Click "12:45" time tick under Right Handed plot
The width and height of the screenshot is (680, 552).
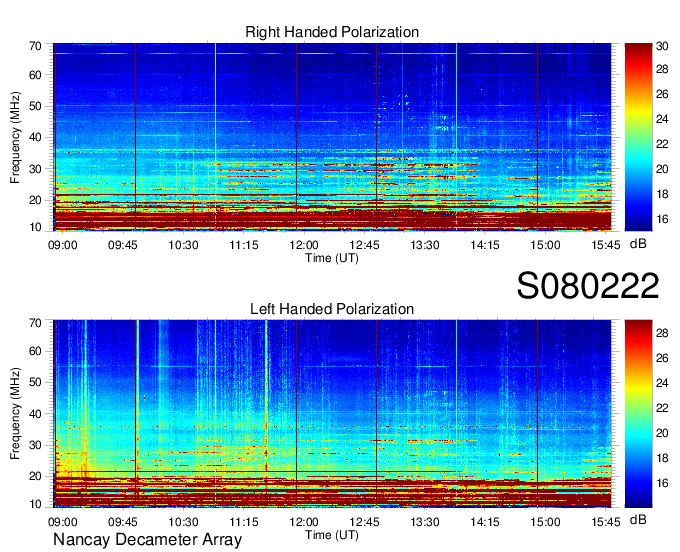(364, 245)
